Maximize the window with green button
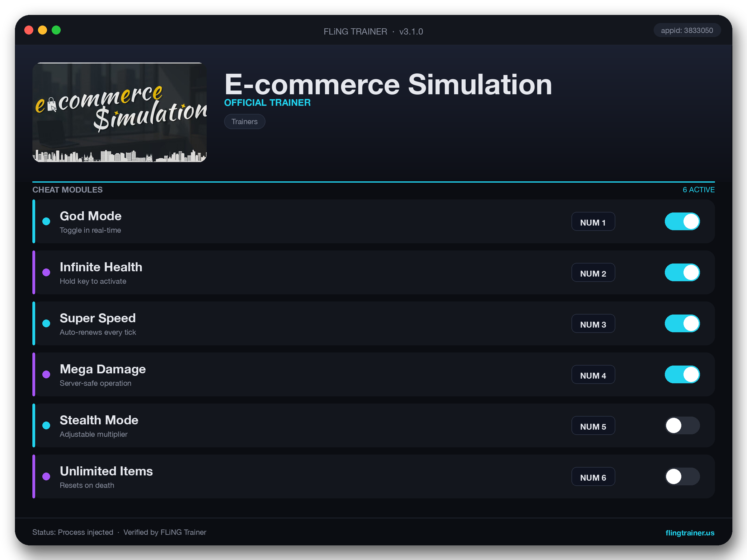 56,30
